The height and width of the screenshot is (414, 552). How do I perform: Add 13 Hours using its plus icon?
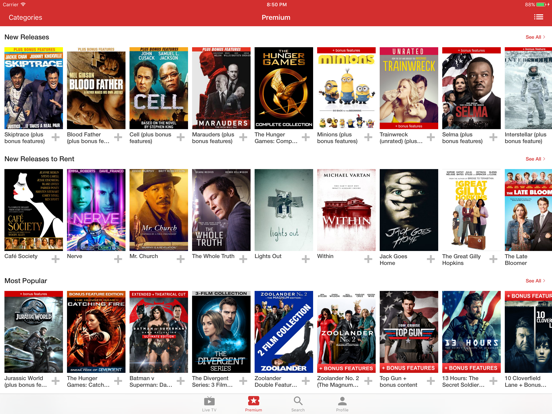click(x=494, y=381)
